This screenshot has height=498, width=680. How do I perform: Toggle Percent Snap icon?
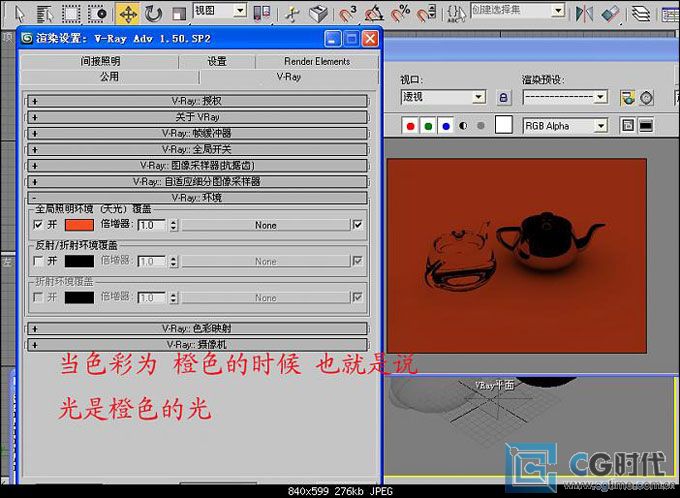pos(400,13)
